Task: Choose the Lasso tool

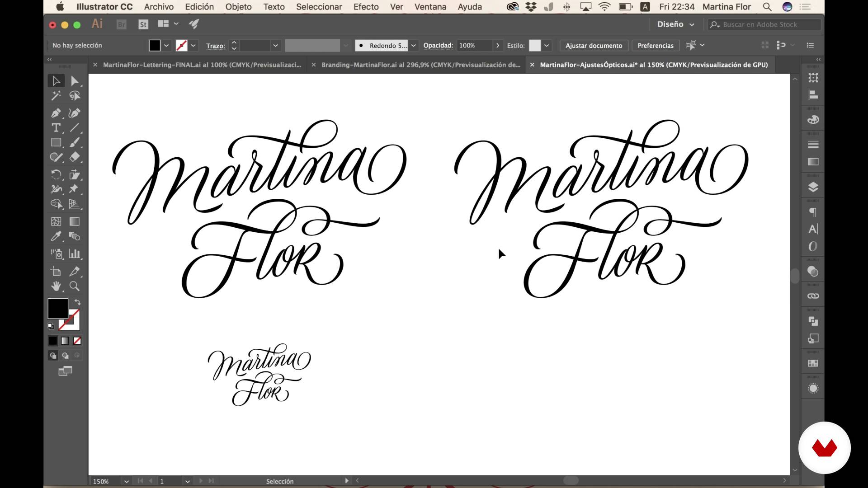Action: pyautogui.click(x=75, y=96)
